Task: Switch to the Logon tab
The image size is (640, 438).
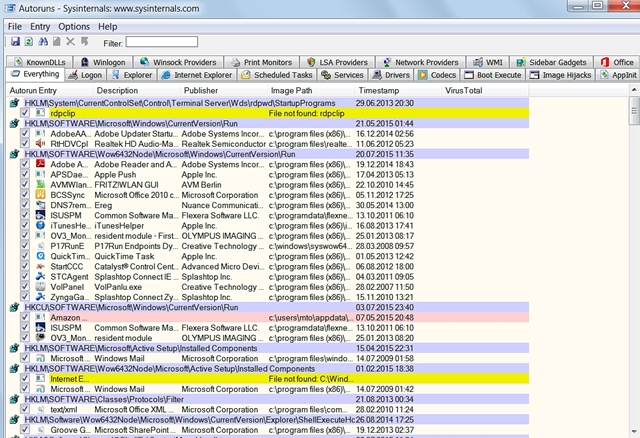Action: 85,75
